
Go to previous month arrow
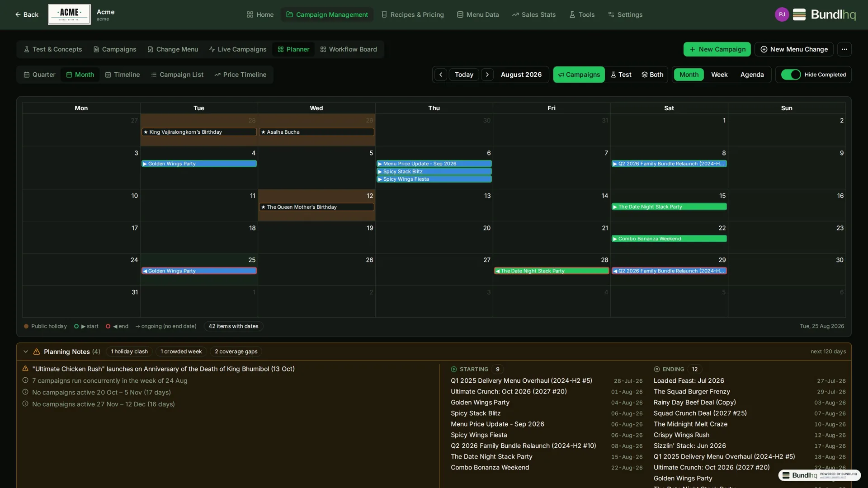[441, 75]
